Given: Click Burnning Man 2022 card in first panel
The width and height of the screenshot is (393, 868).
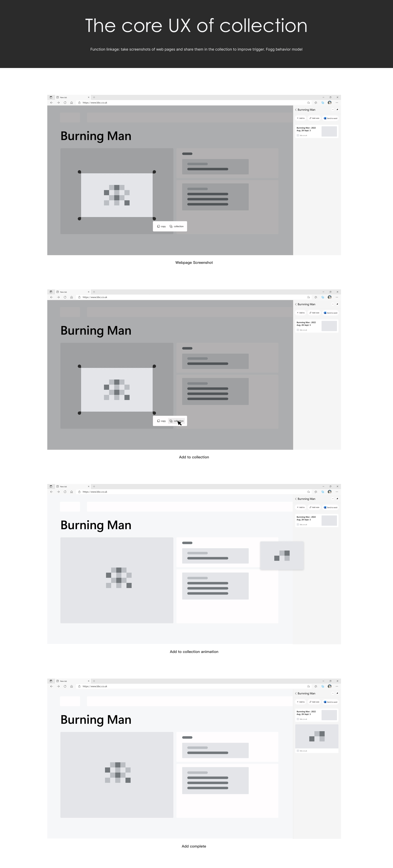Looking at the screenshot, I should (317, 131).
